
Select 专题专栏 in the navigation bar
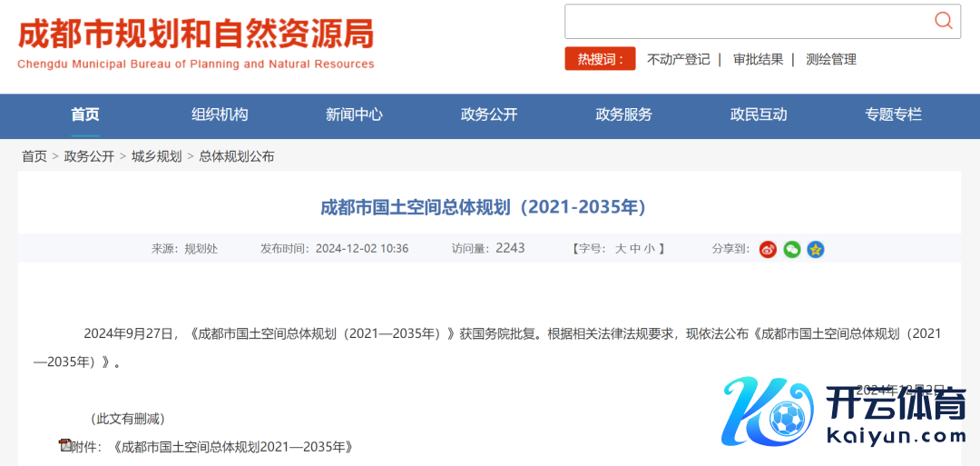pyautogui.click(x=893, y=114)
